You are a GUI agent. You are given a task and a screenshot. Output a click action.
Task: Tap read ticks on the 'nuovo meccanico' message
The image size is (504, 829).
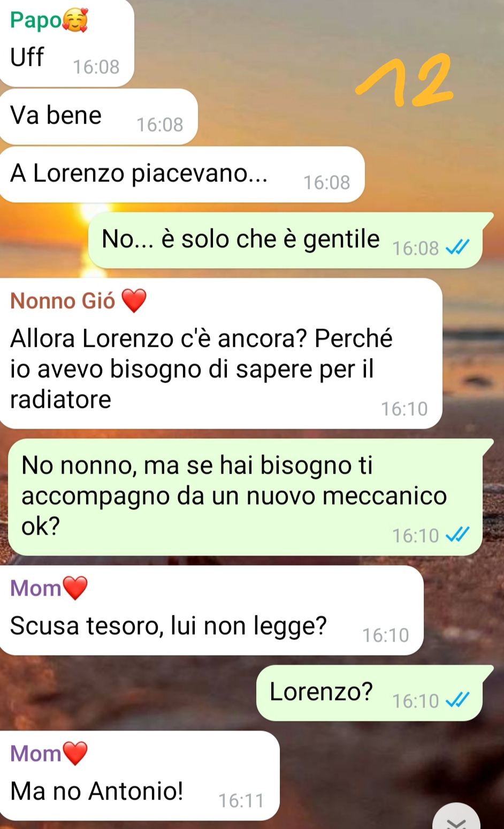pos(458,535)
